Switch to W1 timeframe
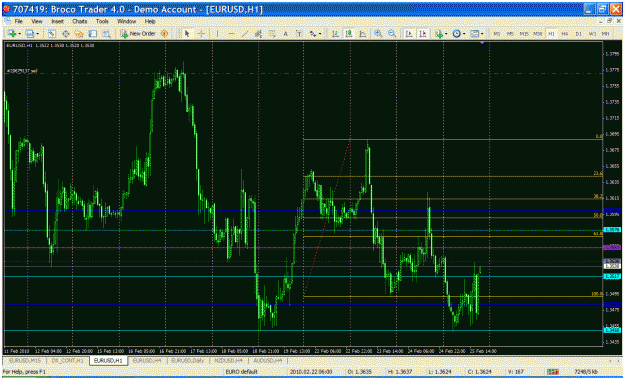625x378 pixels. [592, 34]
